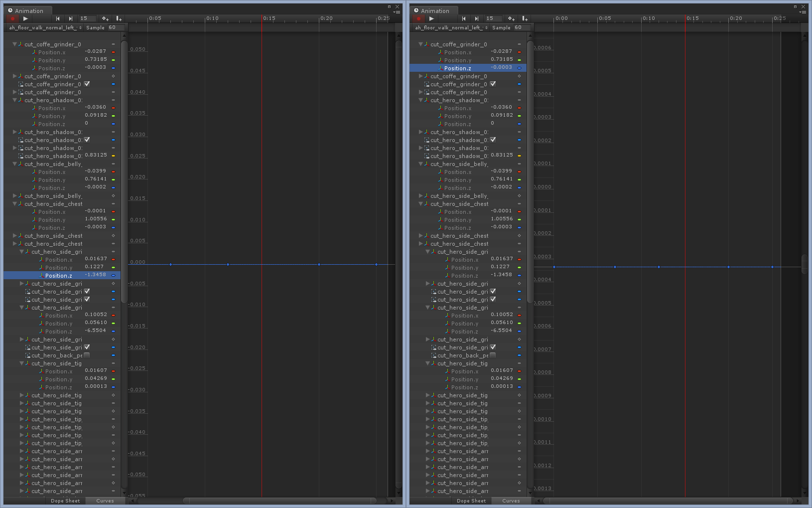Collapse expanded cut_hero_shadow group in left window
This screenshot has height=508, width=812.
(x=14, y=100)
